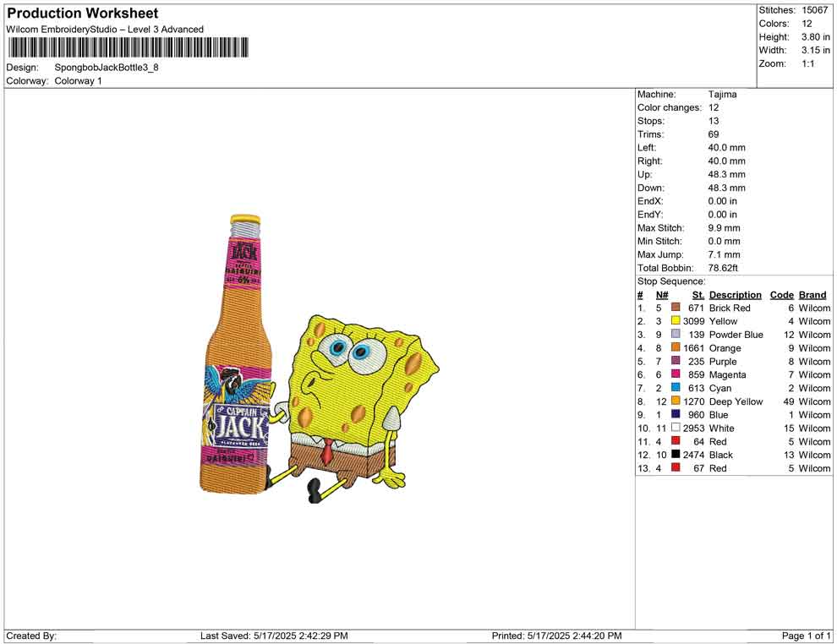
Task: Select the Purple 235 swatch
Action: coord(676,361)
